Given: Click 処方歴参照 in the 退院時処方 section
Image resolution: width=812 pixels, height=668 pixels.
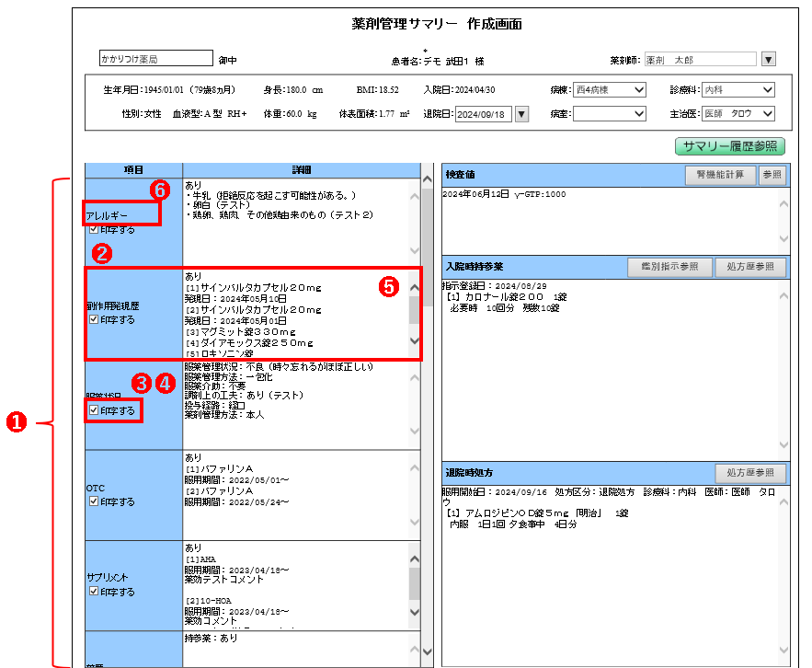Looking at the screenshot, I should pyautogui.click(x=750, y=473).
